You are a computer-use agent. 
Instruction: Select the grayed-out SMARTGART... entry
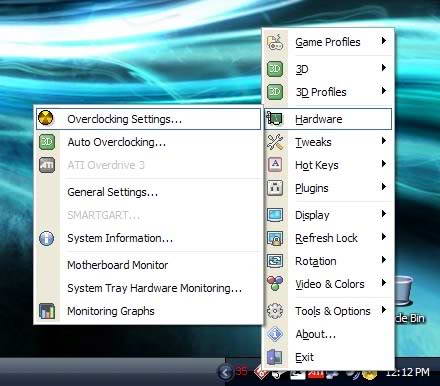coord(148,215)
